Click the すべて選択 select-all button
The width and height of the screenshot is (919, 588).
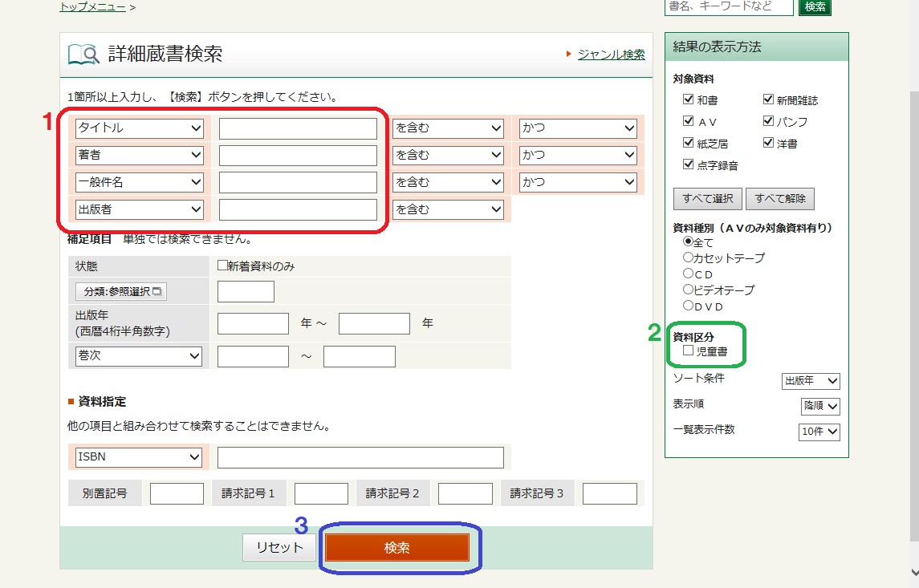point(707,198)
